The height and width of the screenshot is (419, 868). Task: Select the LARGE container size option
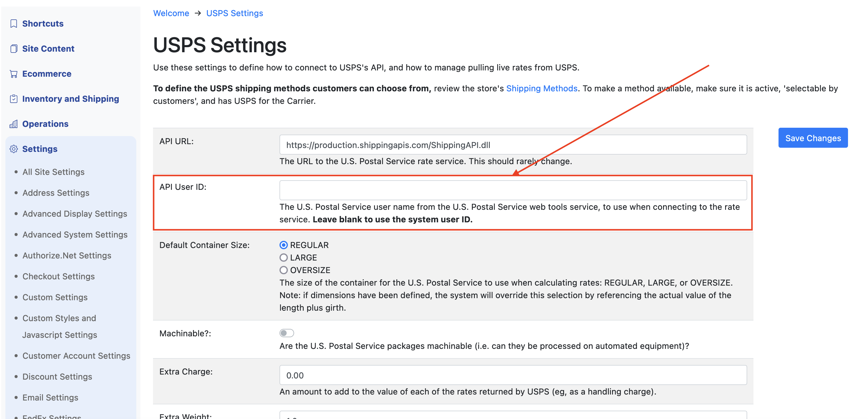pos(284,257)
